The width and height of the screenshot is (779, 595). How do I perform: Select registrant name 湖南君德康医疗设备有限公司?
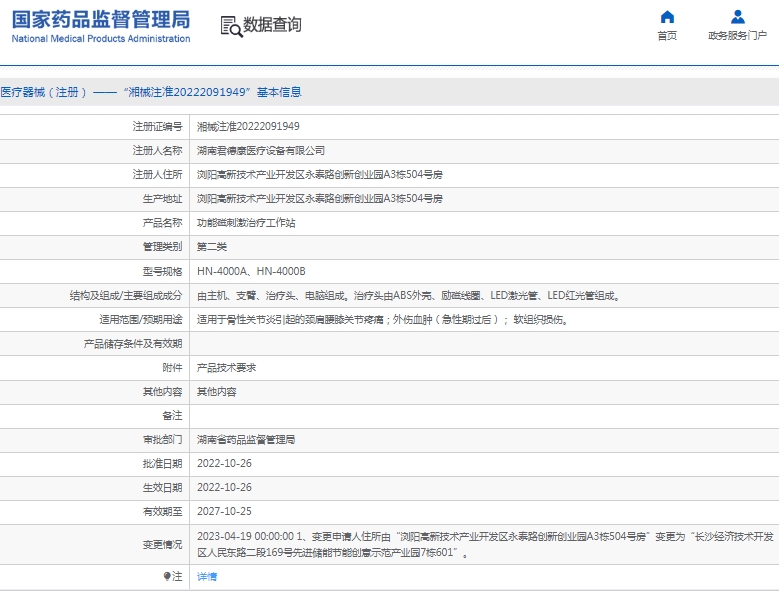(261, 150)
